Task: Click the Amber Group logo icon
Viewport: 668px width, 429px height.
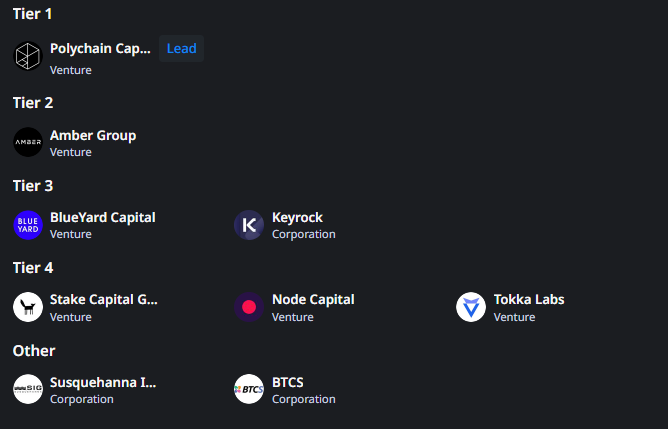Action: click(x=28, y=142)
